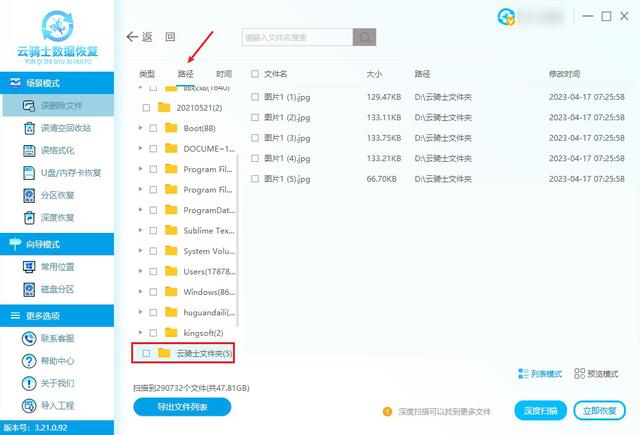Toggle the select-all 文件名 header checkbox
This screenshot has width=640, height=435.
[x=255, y=74]
